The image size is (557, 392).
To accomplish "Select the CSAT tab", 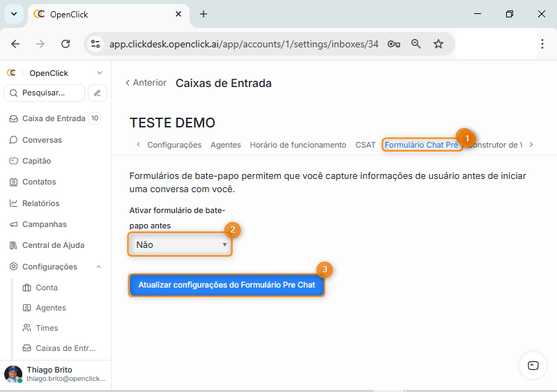I will click(365, 145).
